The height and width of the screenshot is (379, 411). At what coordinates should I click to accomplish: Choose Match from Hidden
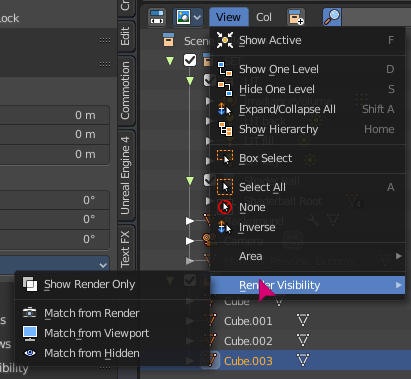112,353
